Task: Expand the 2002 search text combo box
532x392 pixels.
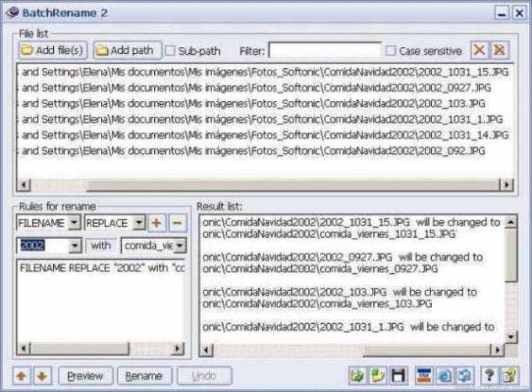Action: coord(75,246)
